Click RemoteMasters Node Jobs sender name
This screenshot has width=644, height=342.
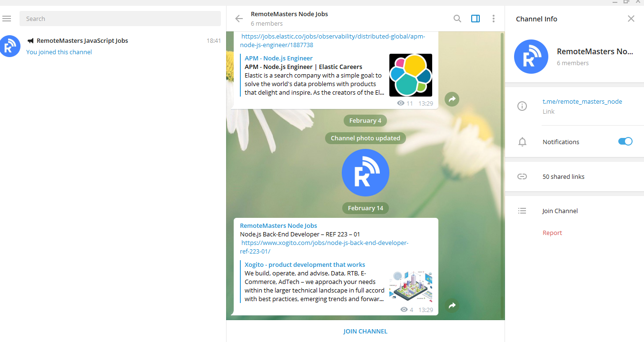coord(278,225)
